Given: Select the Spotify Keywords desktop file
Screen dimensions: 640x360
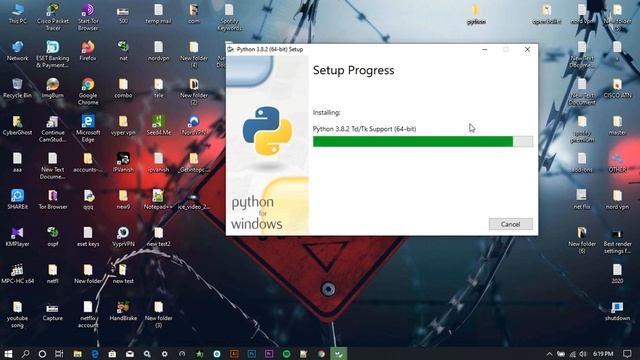Looking at the screenshot, I should [x=229, y=17].
